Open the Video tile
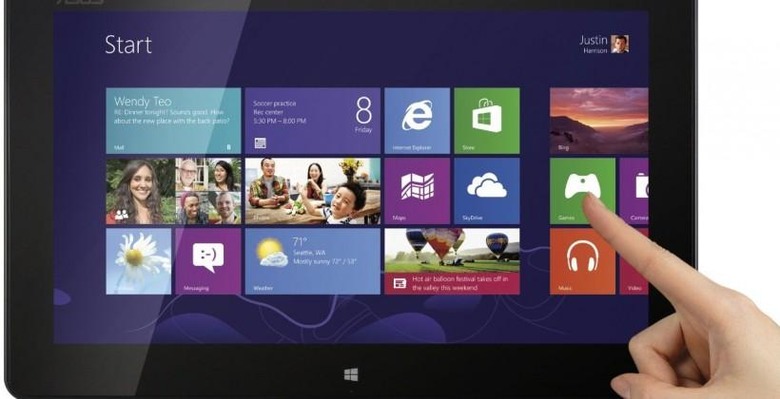The image size is (780, 399). click(634, 261)
